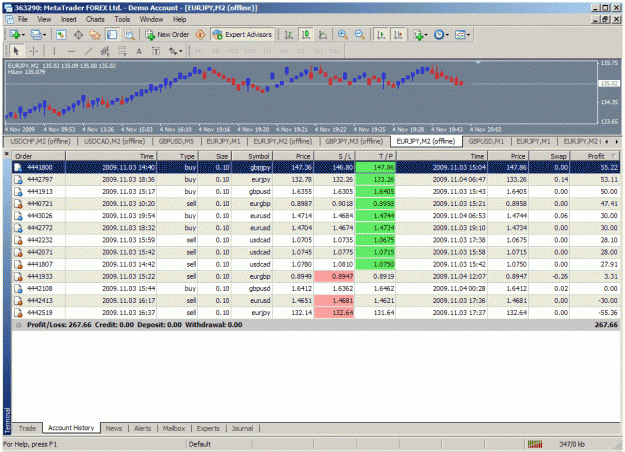This screenshot has width=625, height=452.
Task: Click order icon for order 4442519
Action: pos(18,313)
